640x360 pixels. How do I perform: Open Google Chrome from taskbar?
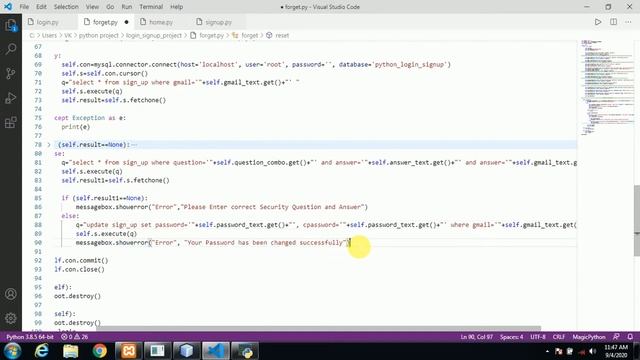pyautogui.click(x=99, y=351)
